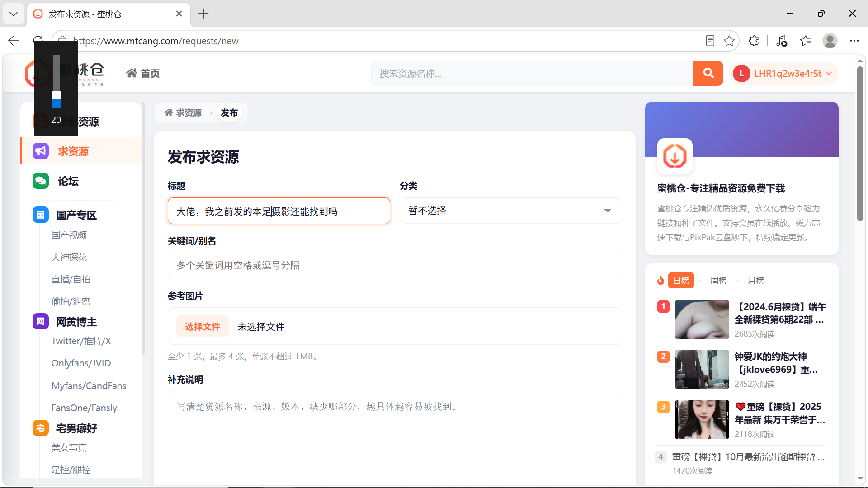Screen dimensions: 868x488
Task: Switch to the 月榜 ranking tab
Action: tap(756, 280)
